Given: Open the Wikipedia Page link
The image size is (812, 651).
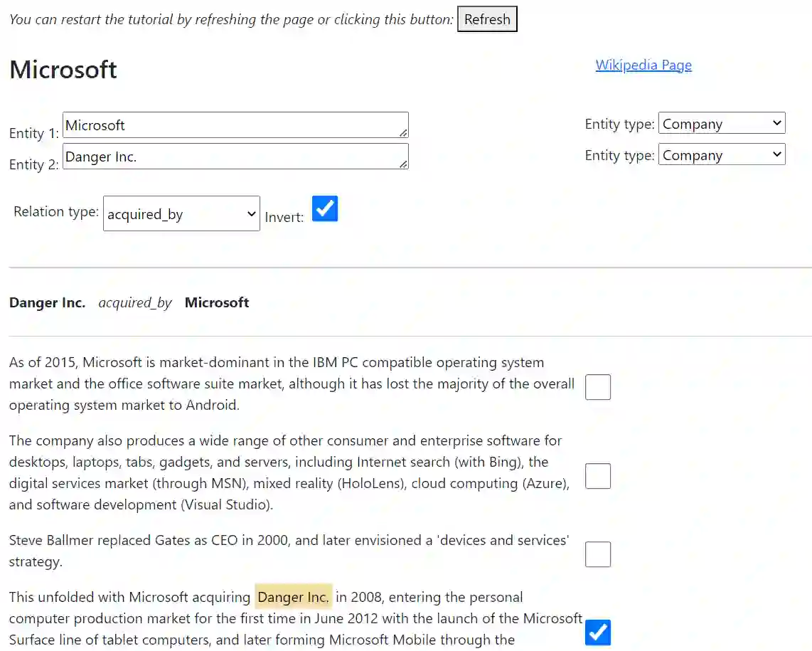Looking at the screenshot, I should click(x=643, y=65).
